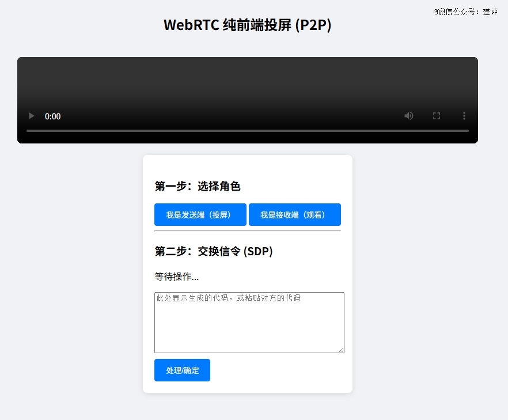
Task: Click the video progress seek bar
Action: pyautogui.click(x=247, y=131)
